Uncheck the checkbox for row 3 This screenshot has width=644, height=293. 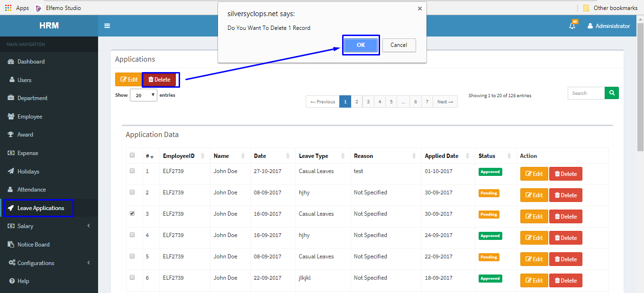[132, 213]
